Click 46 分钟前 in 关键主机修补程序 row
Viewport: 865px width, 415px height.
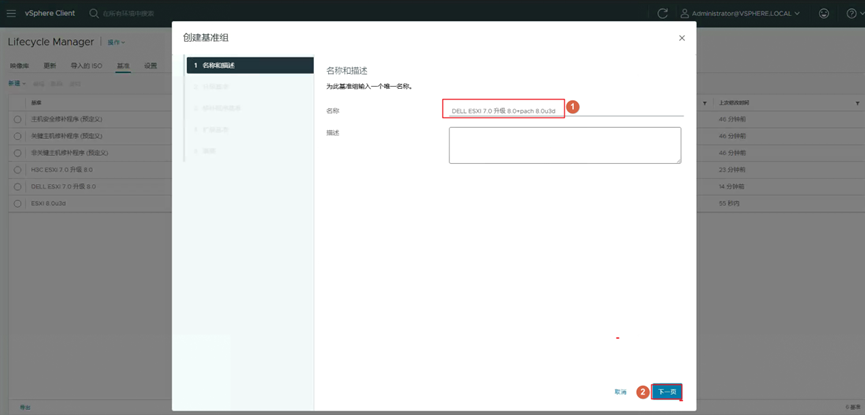pyautogui.click(x=731, y=136)
